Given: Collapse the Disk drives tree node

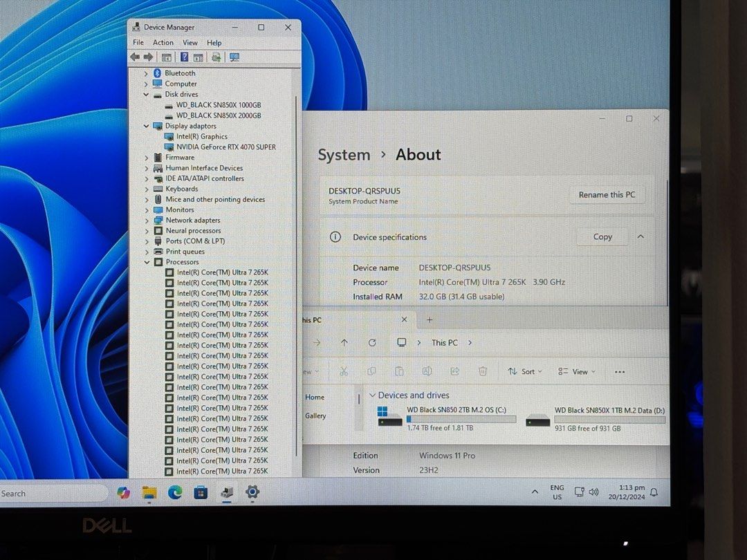Looking at the screenshot, I should coord(146,94).
